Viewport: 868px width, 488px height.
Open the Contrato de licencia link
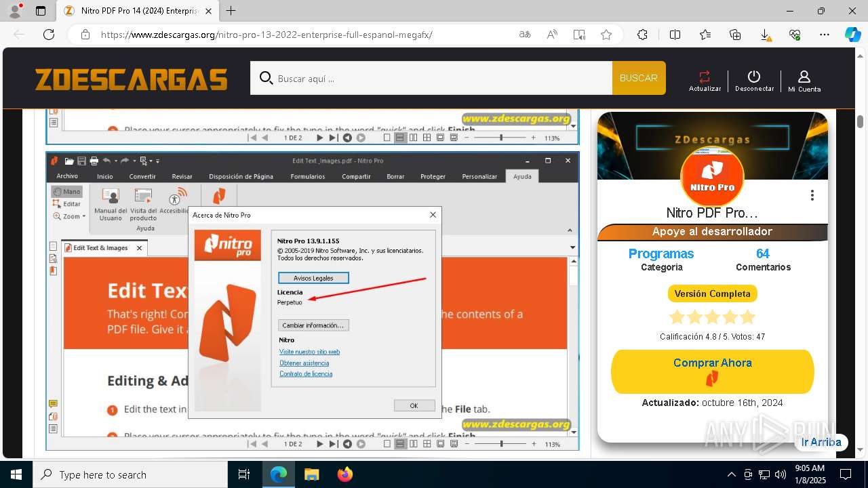click(306, 374)
